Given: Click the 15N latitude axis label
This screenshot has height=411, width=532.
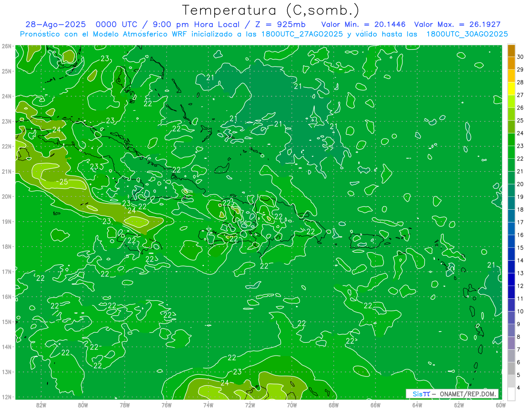Looking at the screenshot, I should click(x=7, y=321).
